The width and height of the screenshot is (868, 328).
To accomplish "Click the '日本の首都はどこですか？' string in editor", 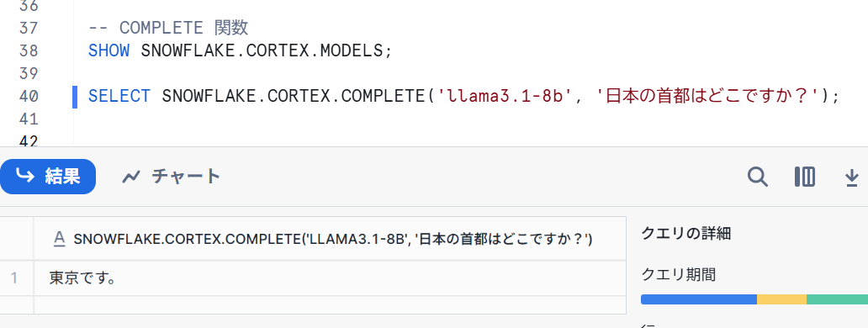I will pos(705,96).
